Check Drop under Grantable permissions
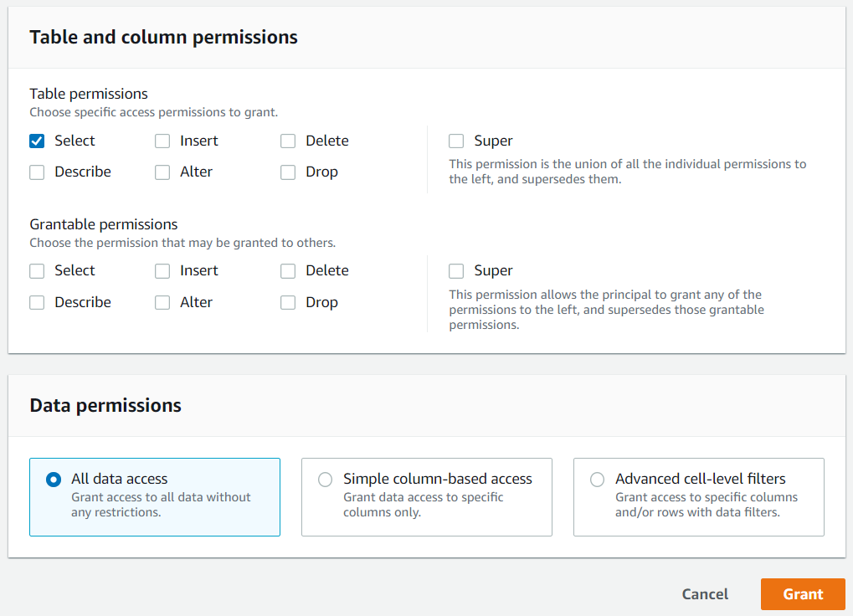853x616 pixels. click(x=288, y=303)
